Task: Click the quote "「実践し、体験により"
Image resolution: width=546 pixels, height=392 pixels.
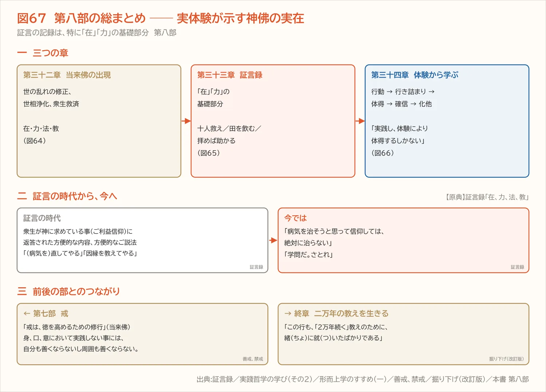Action: [x=400, y=129]
